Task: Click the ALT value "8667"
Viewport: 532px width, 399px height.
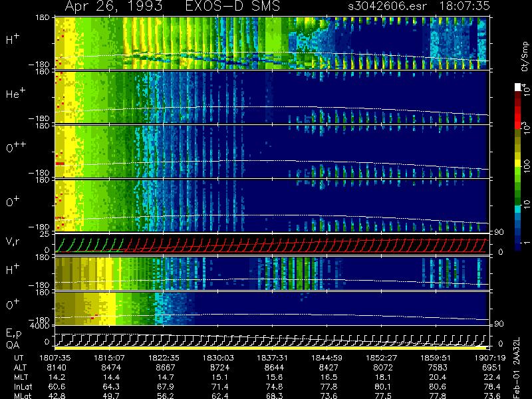Action: coord(166,368)
